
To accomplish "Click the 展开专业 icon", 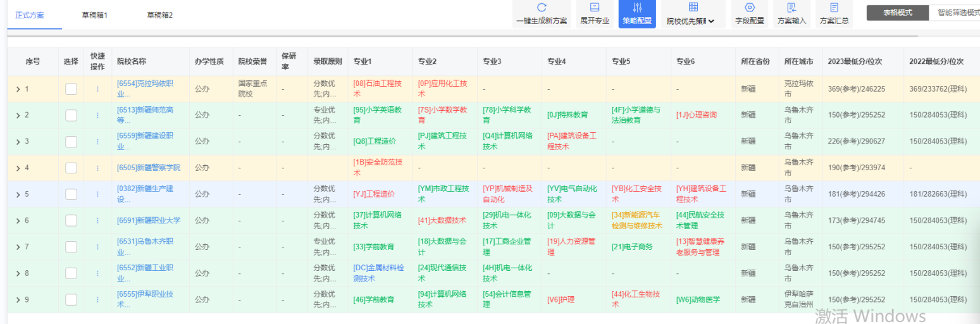I will click(x=595, y=8).
